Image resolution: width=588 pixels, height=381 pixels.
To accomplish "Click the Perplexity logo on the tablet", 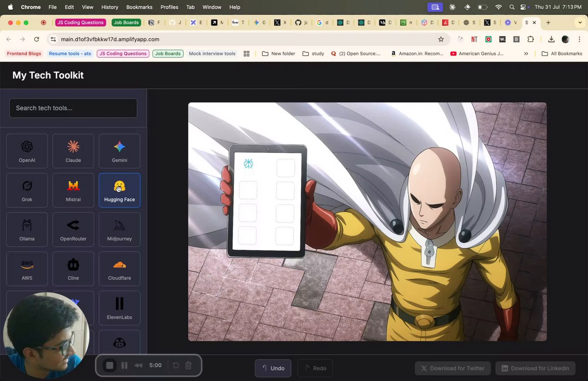I will pyautogui.click(x=249, y=164).
